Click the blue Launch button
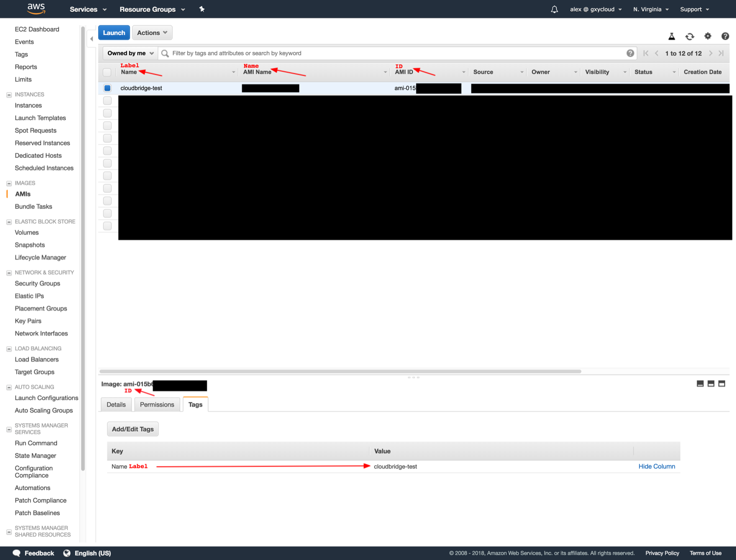 tap(114, 33)
